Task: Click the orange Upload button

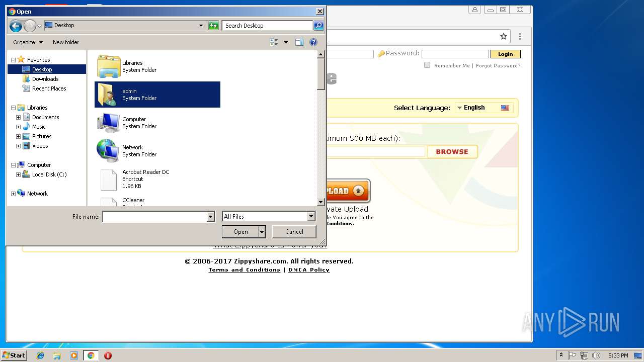Action: [348, 191]
